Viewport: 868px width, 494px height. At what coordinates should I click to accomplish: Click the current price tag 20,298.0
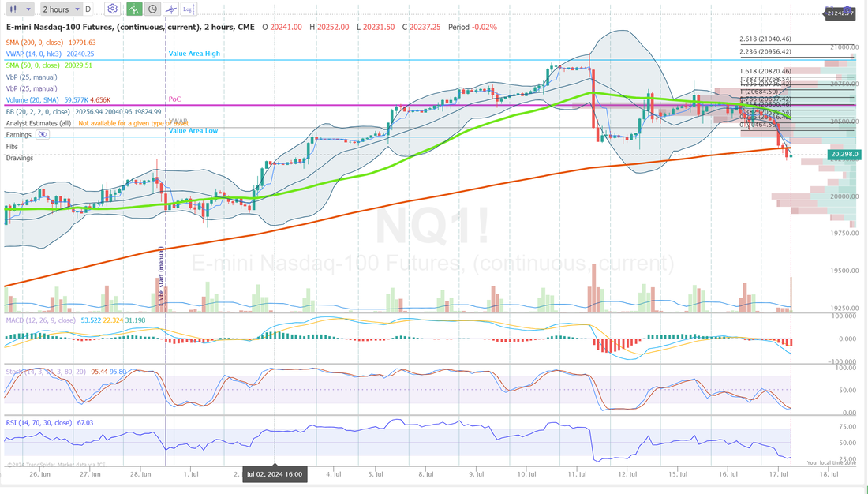click(844, 155)
